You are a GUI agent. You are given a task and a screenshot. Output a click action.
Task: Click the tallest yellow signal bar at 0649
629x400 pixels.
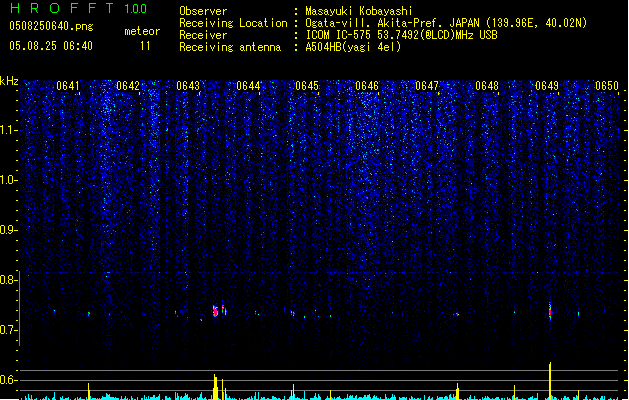coord(550,381)
